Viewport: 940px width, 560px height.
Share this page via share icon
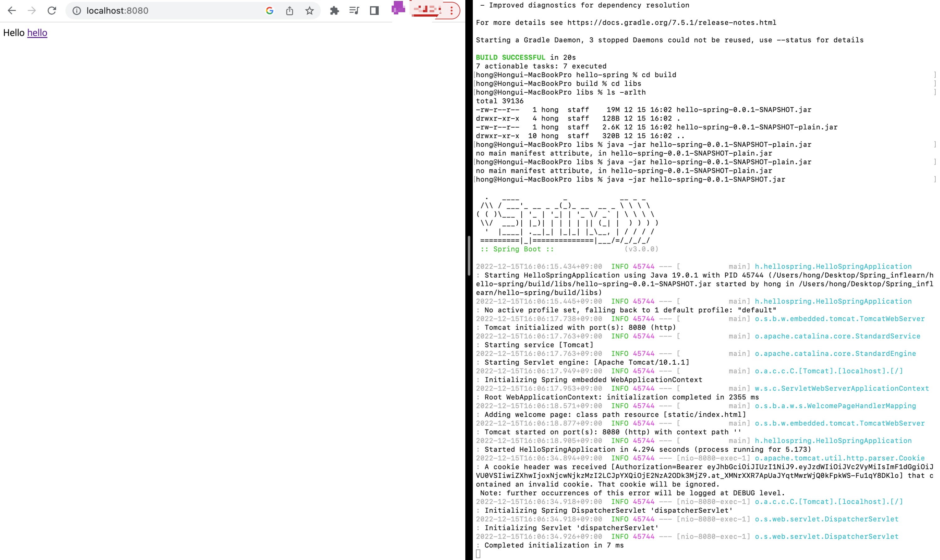click(x=290, y=11)
